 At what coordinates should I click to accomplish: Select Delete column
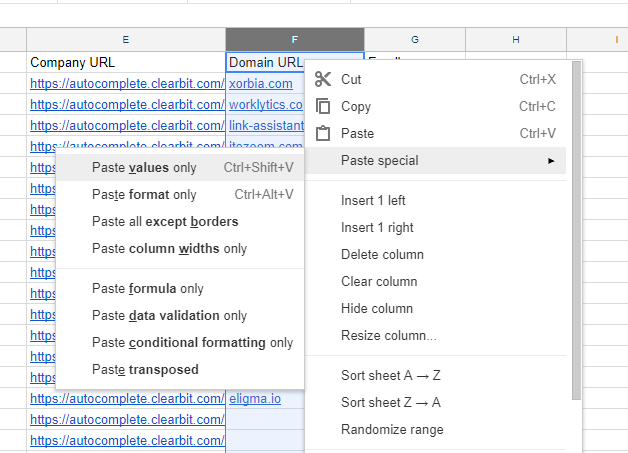click(x=435, y=254)
